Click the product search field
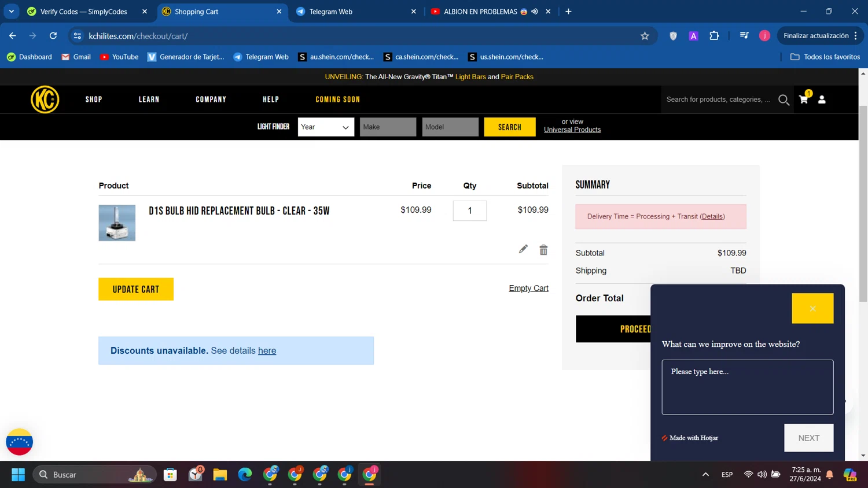This screenshot has width=868, height=488. (718, 99)
